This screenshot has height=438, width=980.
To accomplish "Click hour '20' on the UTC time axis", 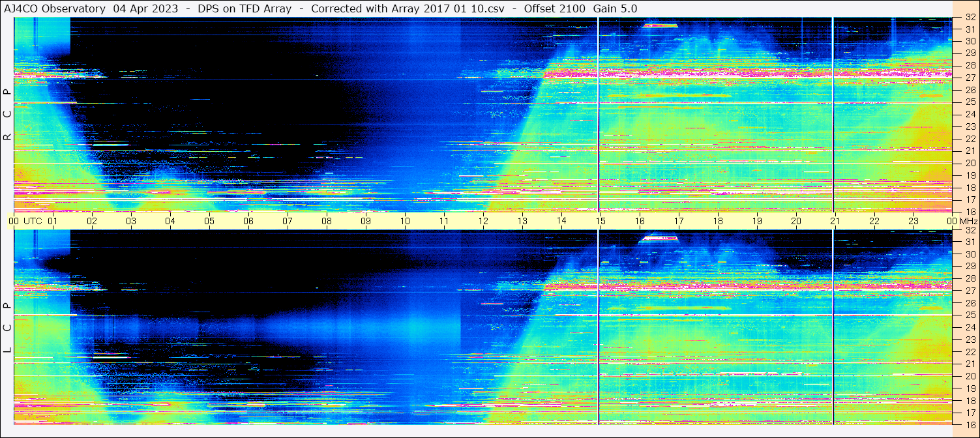I will [x=796, y=221].
